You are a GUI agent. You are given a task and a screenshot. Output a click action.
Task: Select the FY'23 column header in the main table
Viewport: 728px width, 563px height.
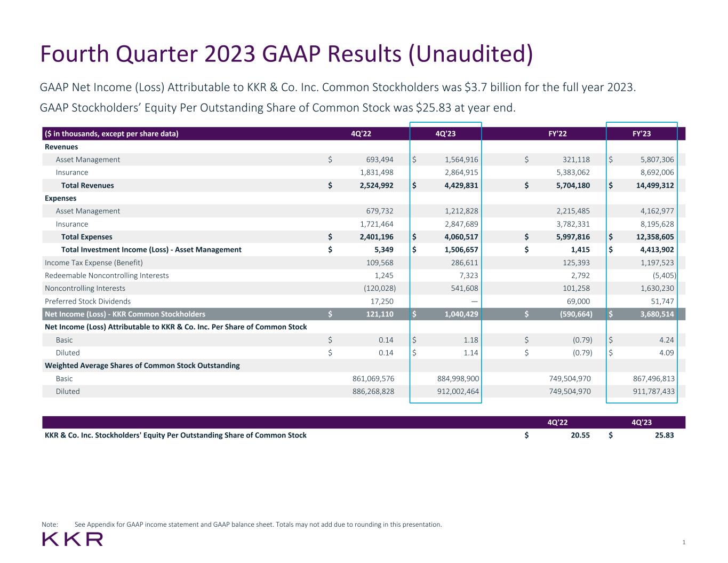click(x=641, y=134)
